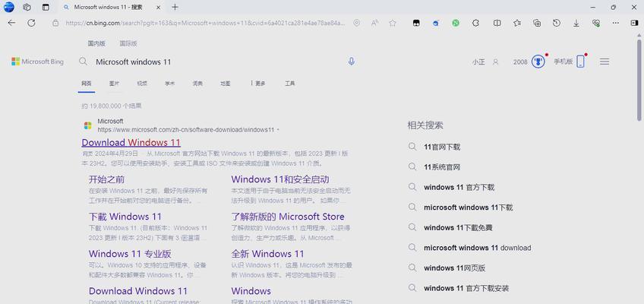Expand the 更多 menu

click(257, 84)
